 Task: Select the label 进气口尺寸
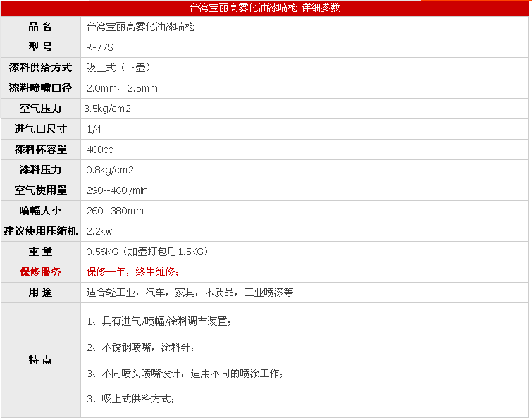tap(40, 128)
